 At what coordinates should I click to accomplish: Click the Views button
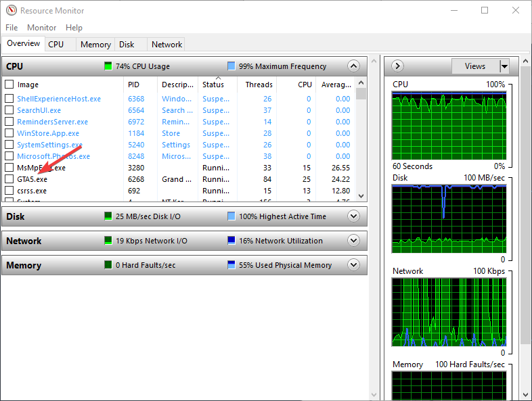pos(476,66)
